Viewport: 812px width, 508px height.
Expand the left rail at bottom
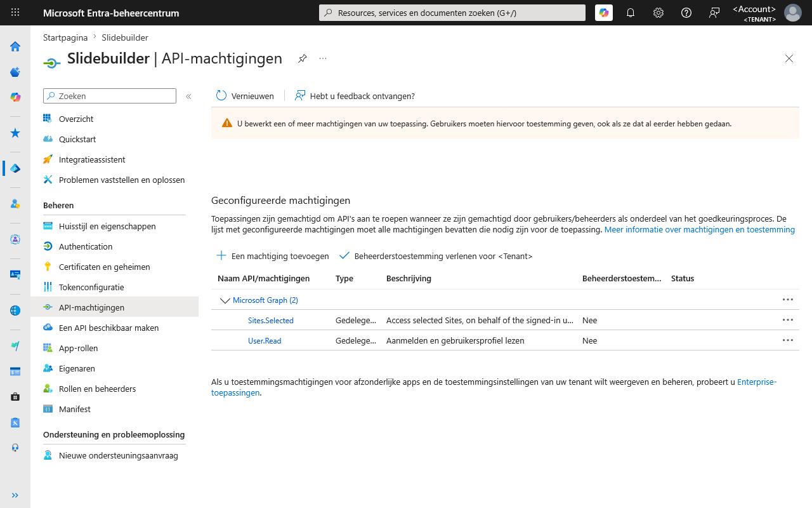click(x=15, y=495)
